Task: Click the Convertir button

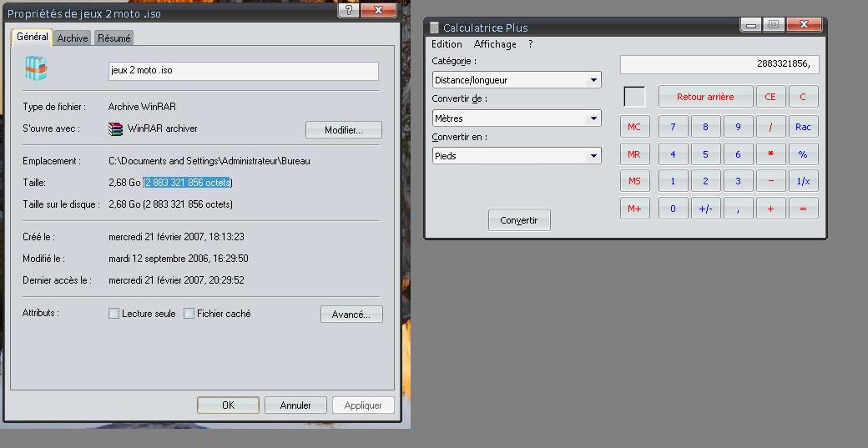Action: [519, 220]
